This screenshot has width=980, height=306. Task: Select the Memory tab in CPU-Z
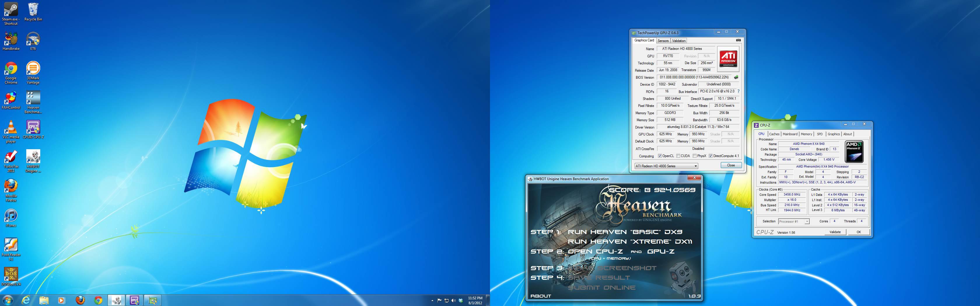(x=806, y=134)
